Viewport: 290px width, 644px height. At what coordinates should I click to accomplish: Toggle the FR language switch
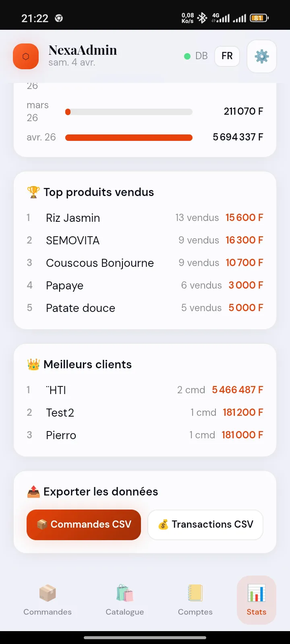point(227,56)
